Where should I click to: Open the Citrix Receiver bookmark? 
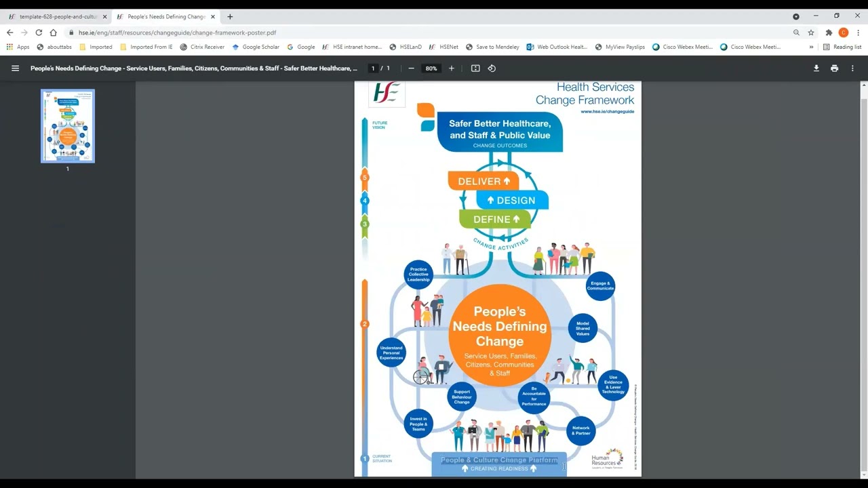click(x=202, y=47)
